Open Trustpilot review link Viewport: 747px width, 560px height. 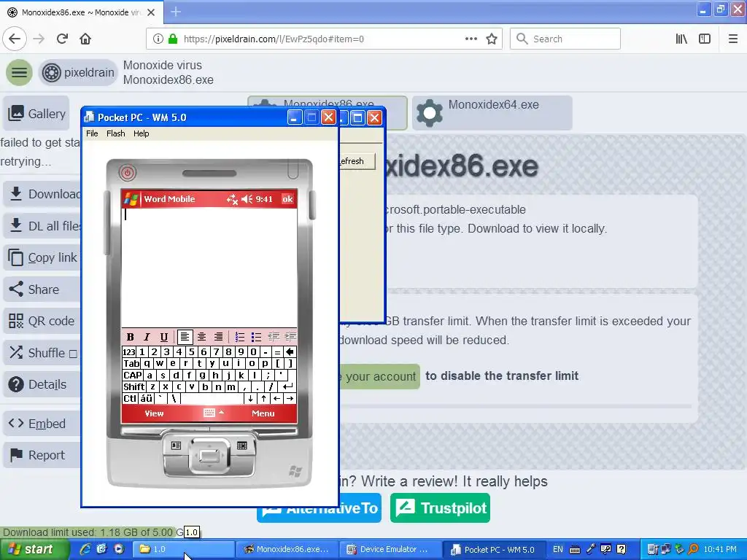[440, 507]
